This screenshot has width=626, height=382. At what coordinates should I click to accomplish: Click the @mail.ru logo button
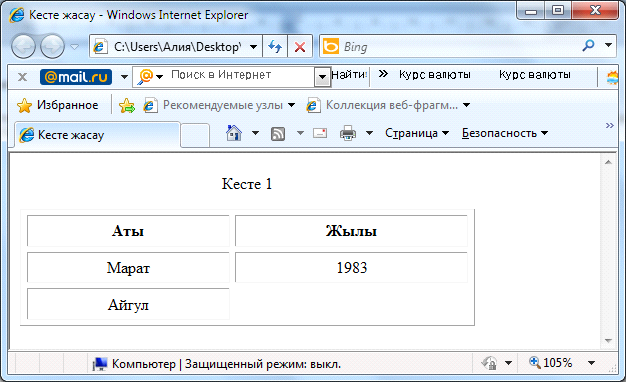coord(76,77)
